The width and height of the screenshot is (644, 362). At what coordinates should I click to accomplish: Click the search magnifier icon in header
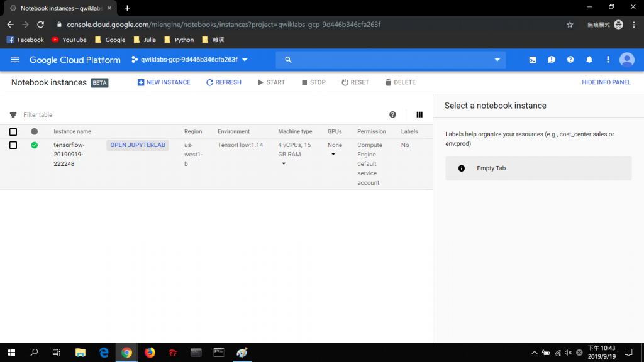(288, 60)
